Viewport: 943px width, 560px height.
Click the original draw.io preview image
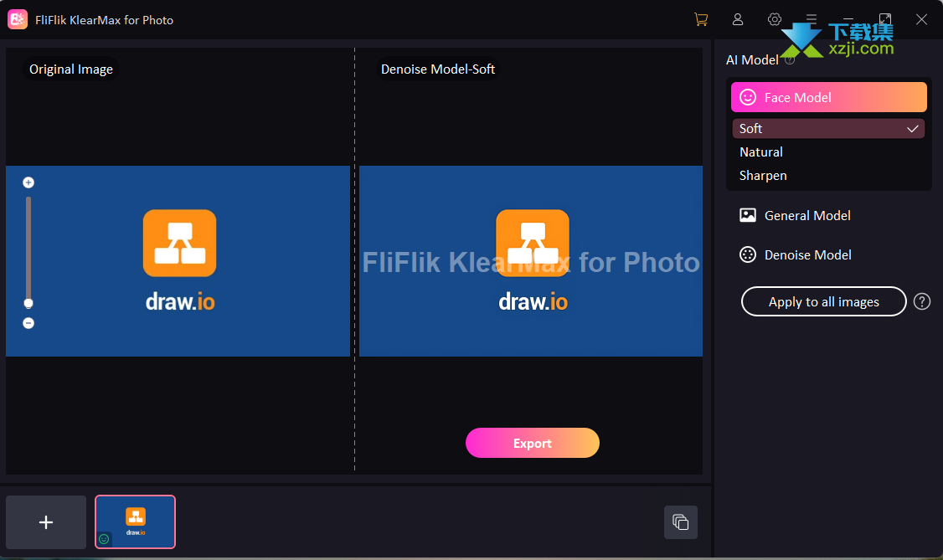[178, 261]
